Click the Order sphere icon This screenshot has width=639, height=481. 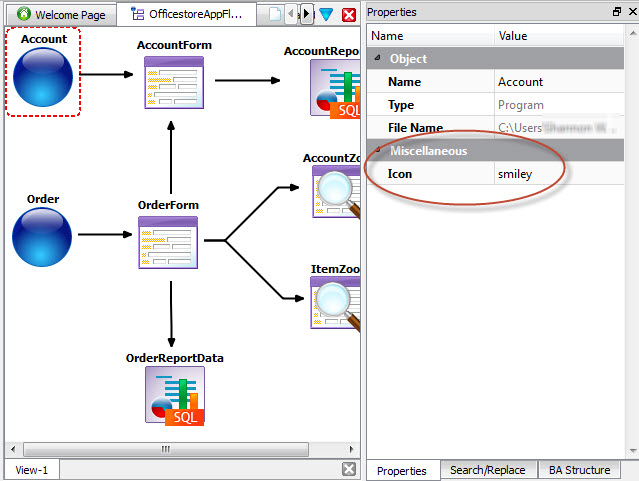(42, 237)
